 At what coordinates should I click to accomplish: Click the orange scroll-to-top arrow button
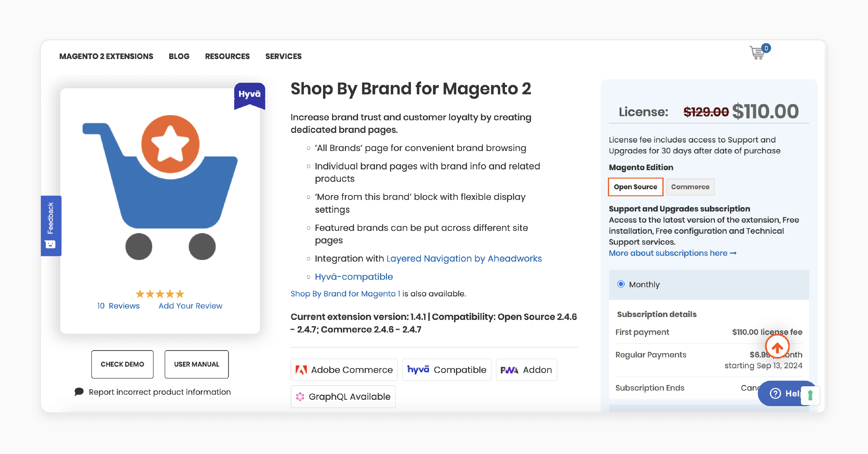coord(777,347)
